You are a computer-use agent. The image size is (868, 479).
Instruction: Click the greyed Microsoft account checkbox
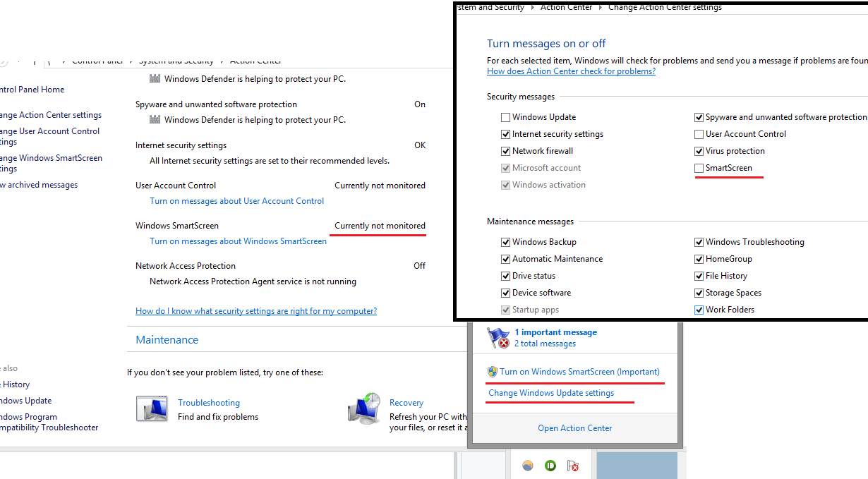point(505,168)
